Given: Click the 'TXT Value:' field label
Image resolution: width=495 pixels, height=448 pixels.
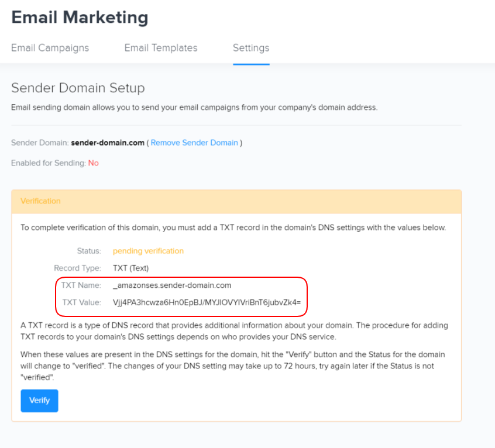Looking at the screenshot, I should coord(81,302).
